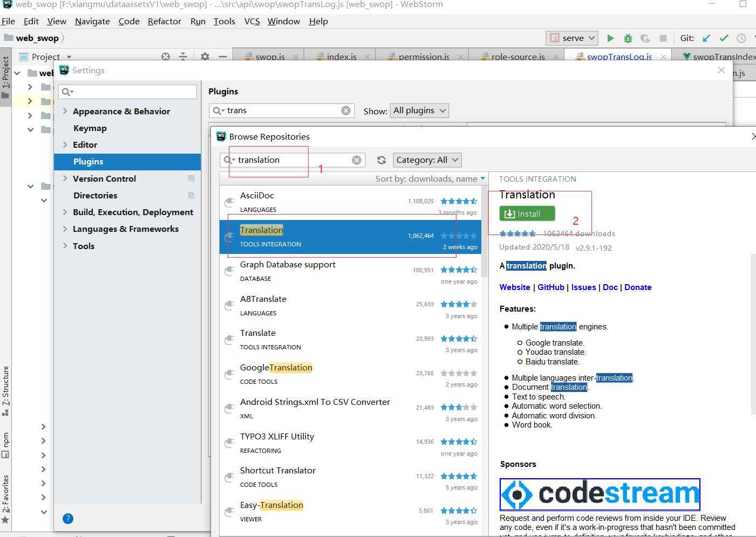Open the Navigate menu

click(92, 21)
